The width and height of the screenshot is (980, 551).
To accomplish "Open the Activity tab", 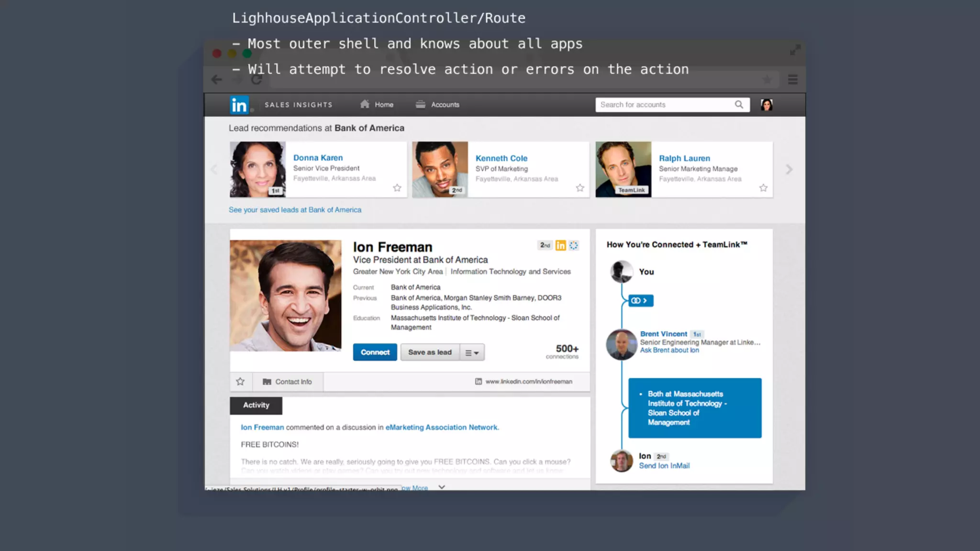I will coord(256,405).
